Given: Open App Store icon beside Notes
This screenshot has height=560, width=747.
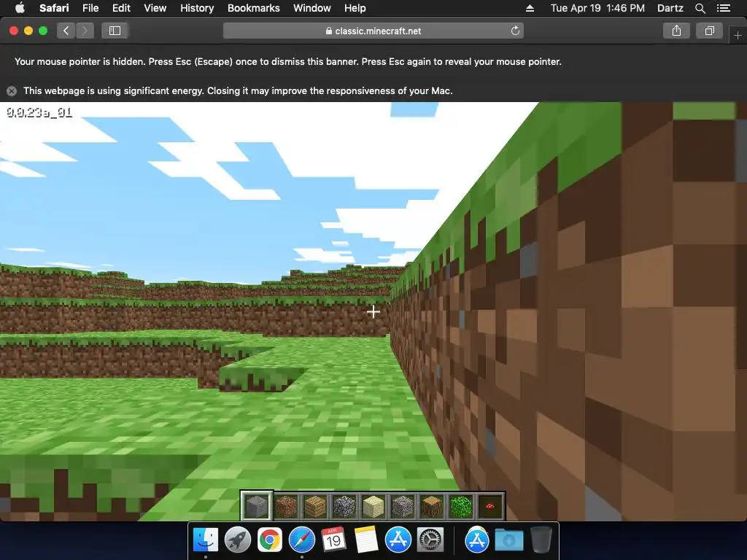Looking at the screenshot, I should coord(398,540).
